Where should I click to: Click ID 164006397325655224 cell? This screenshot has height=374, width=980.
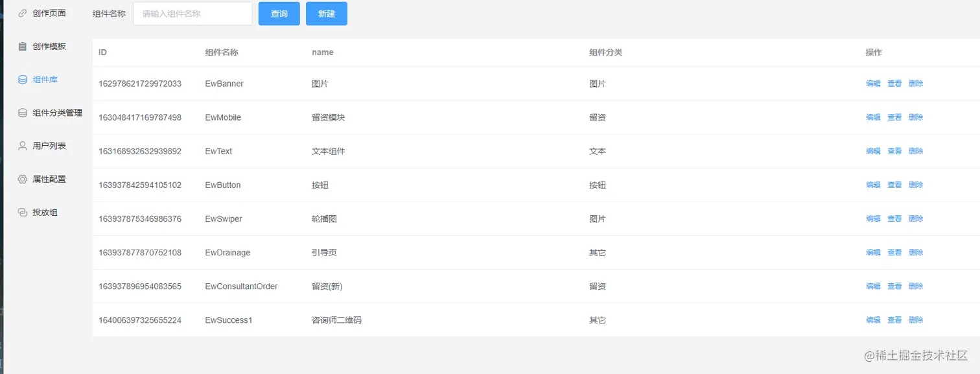(x=140, y=320)
